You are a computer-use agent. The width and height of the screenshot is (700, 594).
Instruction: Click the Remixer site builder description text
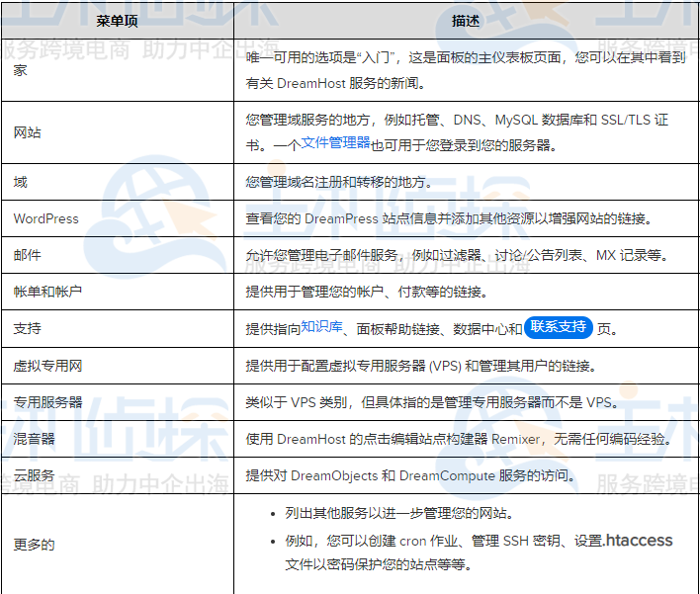point(459,439)
